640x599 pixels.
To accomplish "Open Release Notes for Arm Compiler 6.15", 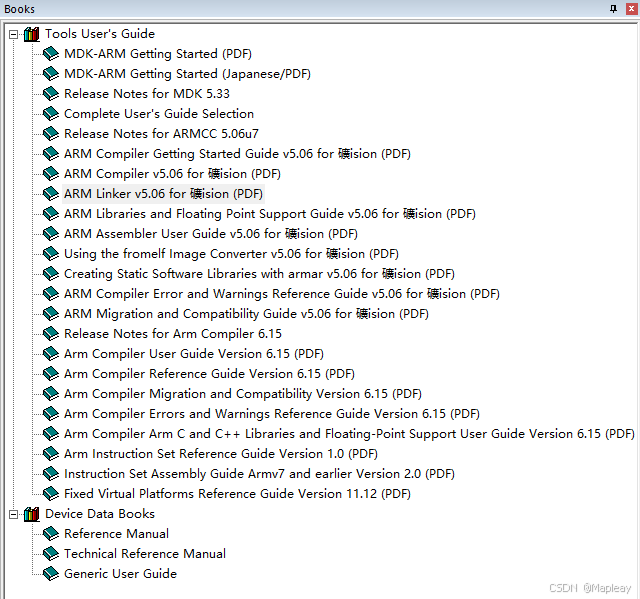I will [173, 334].
